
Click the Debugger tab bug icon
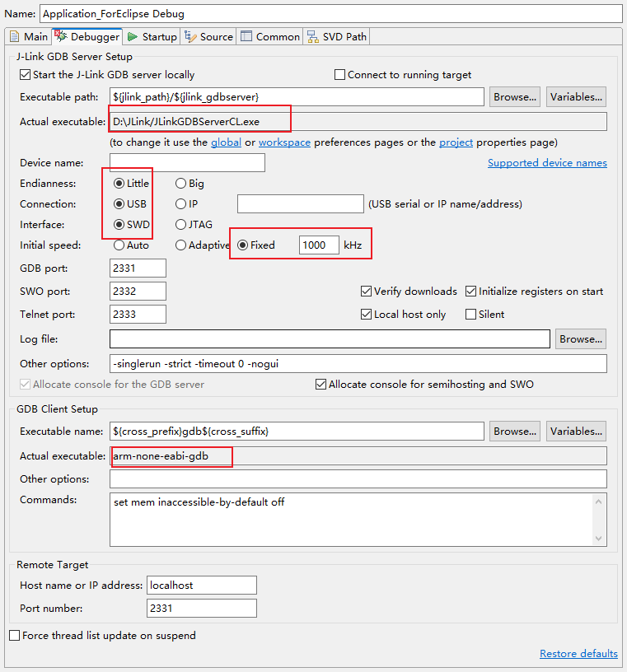61,36
